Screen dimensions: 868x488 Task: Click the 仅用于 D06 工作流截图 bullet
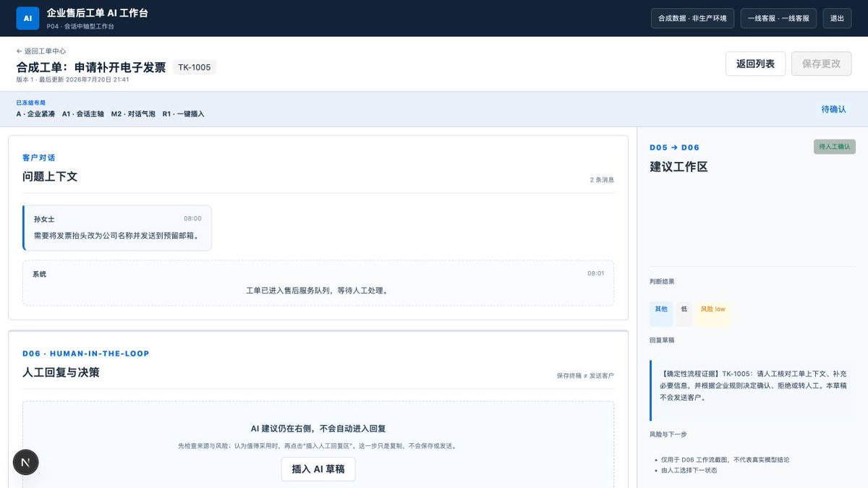[726, 460]
